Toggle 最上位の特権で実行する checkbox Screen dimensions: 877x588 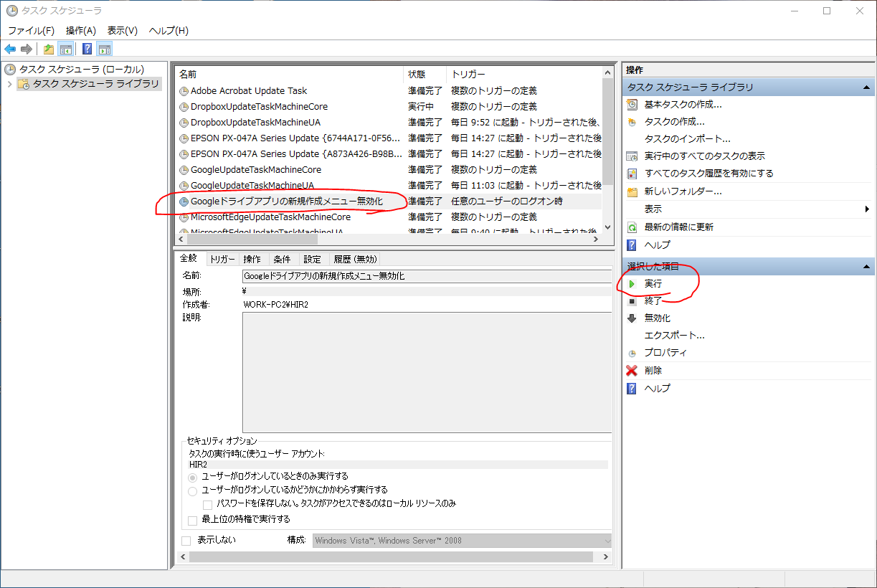(192, 521)
